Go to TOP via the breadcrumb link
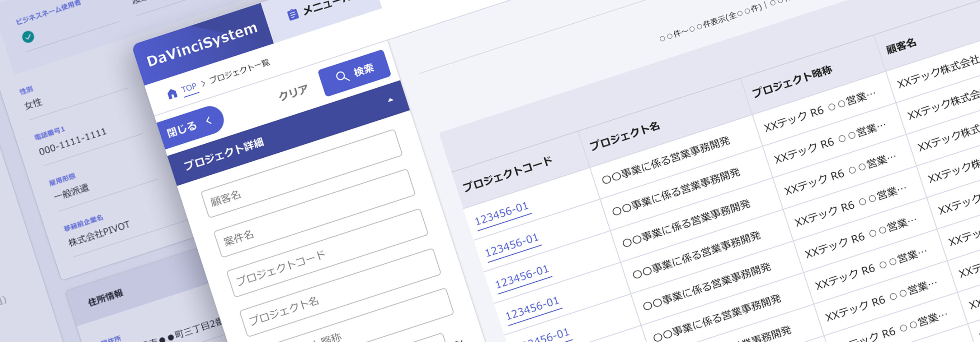Screen dimensions: 980x342 coord(189,88)
